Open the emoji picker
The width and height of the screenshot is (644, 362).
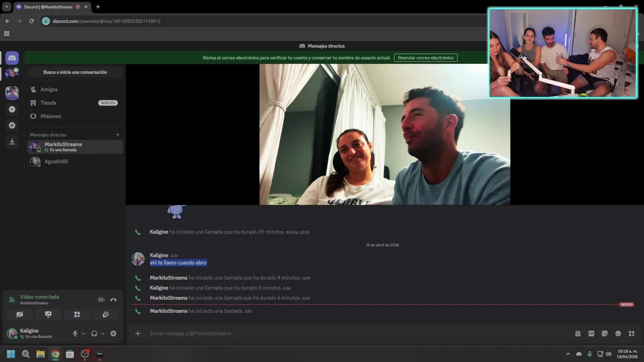click(x=618, y=333)
